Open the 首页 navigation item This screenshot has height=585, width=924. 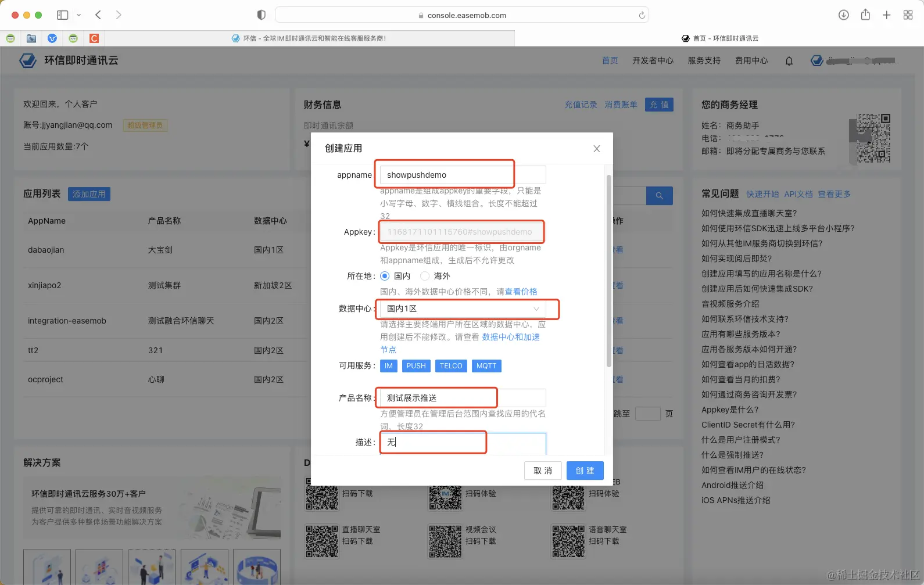click(610, 60)
